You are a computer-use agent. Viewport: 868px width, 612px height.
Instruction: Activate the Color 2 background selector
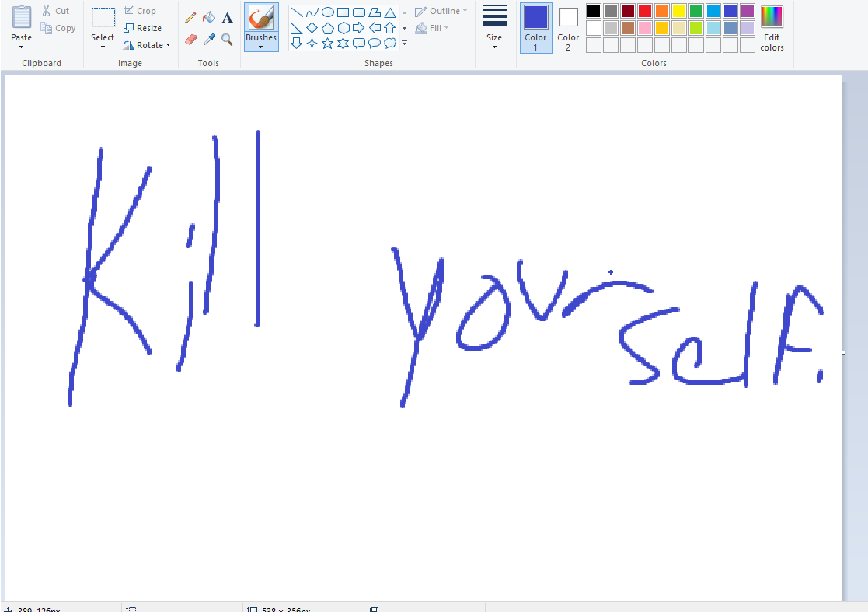[x=568, y=28]
